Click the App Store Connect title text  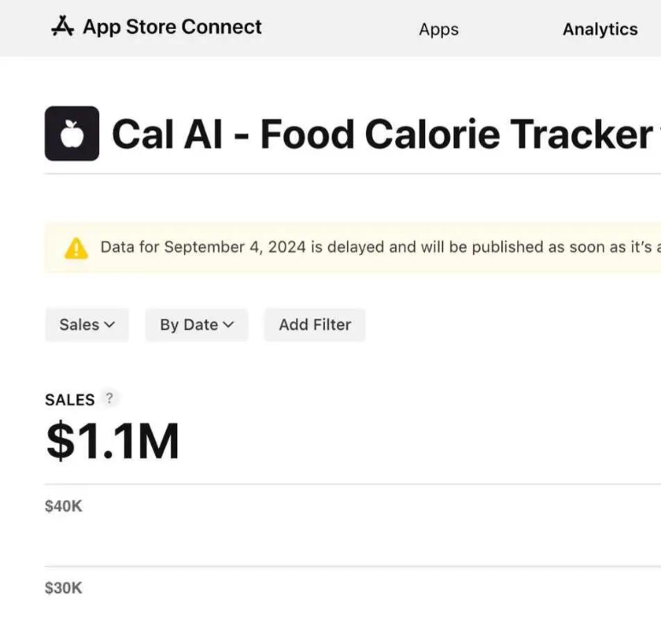(172, 27)
